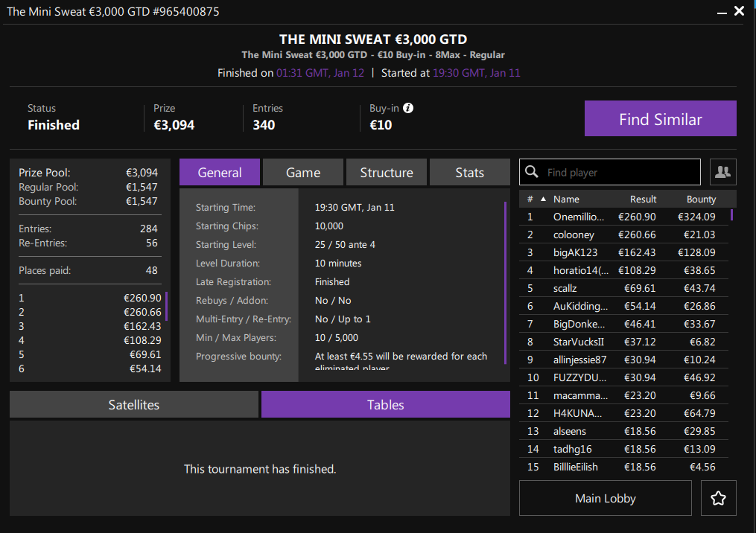Sort by Bounty column header
Viewport: 756px width, 533px height.
point(701,199)
